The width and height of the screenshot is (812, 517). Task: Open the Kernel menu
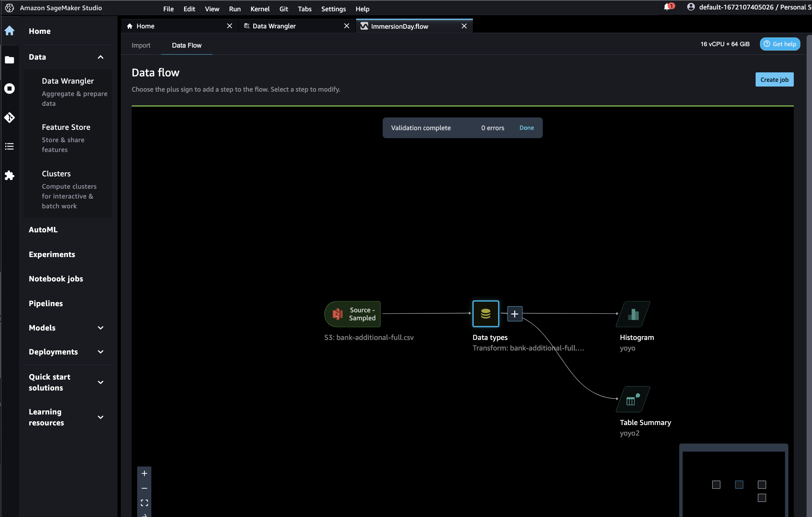[260, 9]
